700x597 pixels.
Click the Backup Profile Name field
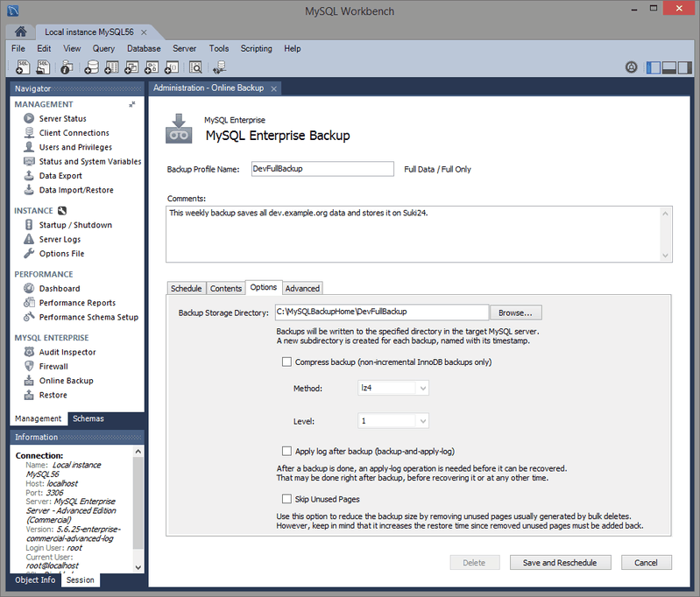point(322,169)
